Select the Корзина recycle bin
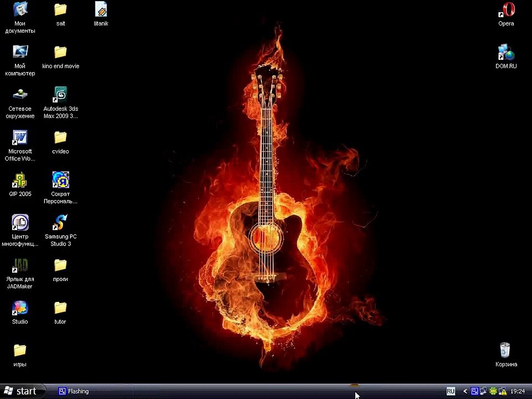 (x=506, y=355)
